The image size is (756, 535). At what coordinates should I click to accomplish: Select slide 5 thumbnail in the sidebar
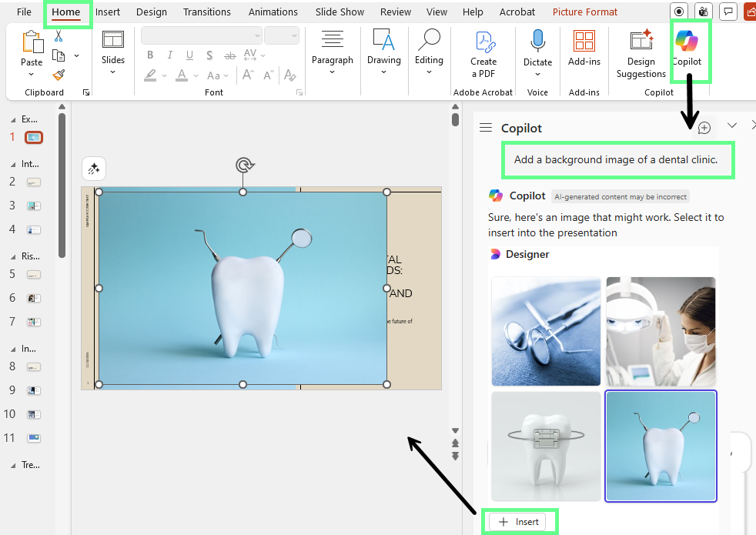[x=33, y=273]
